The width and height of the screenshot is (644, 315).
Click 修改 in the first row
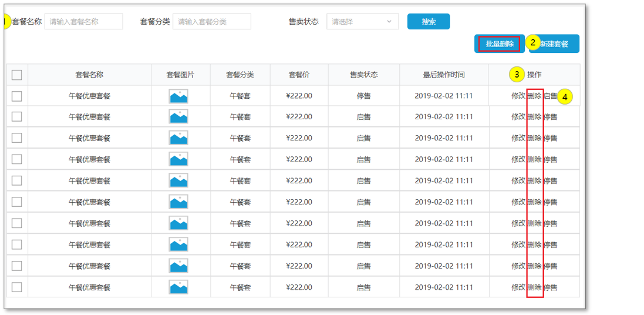pos(518,96)
